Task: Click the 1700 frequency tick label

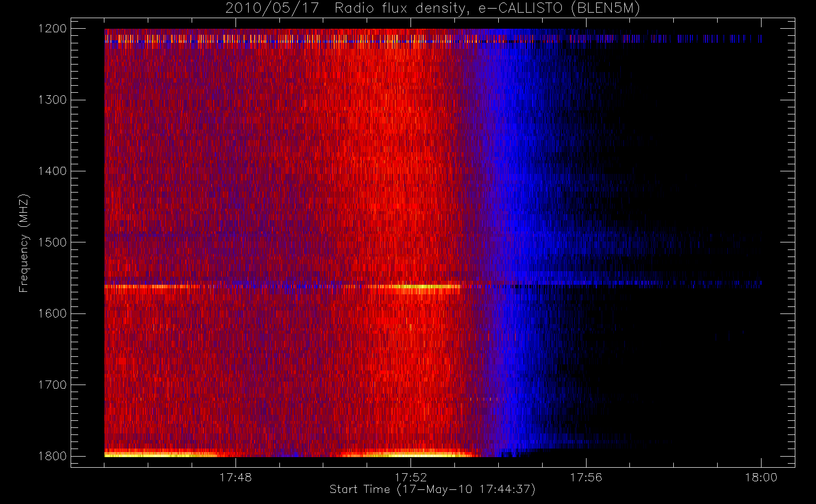Action: coord(52,385)
